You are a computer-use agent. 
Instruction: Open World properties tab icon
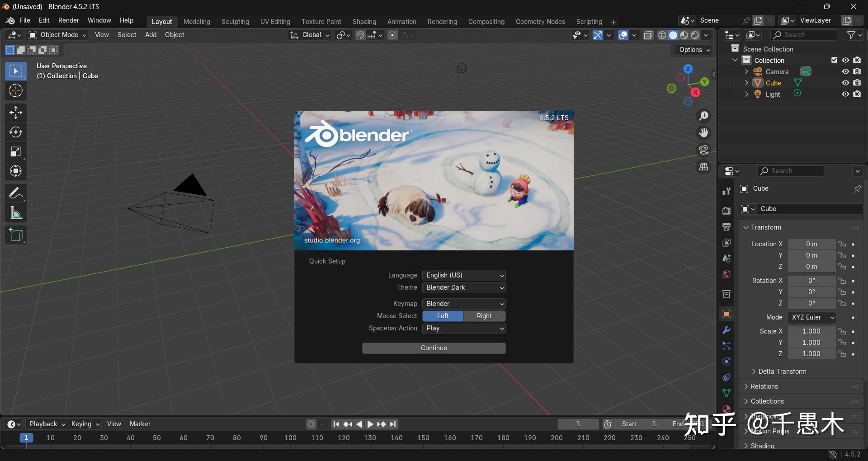point(726,274)
